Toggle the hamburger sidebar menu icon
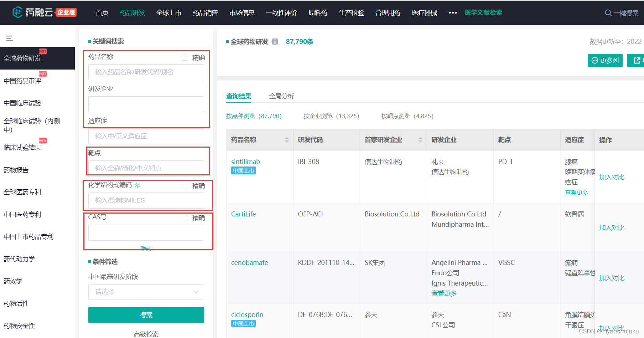 (x=10, y=38)
